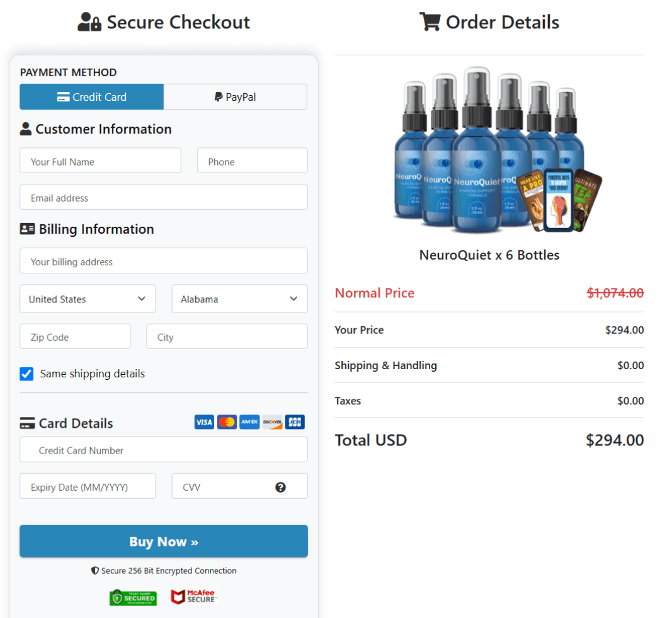Click the McAfee Secure badge
This screenshot has height=618, width=672.
pyautogui.click(x=194, y=597)
